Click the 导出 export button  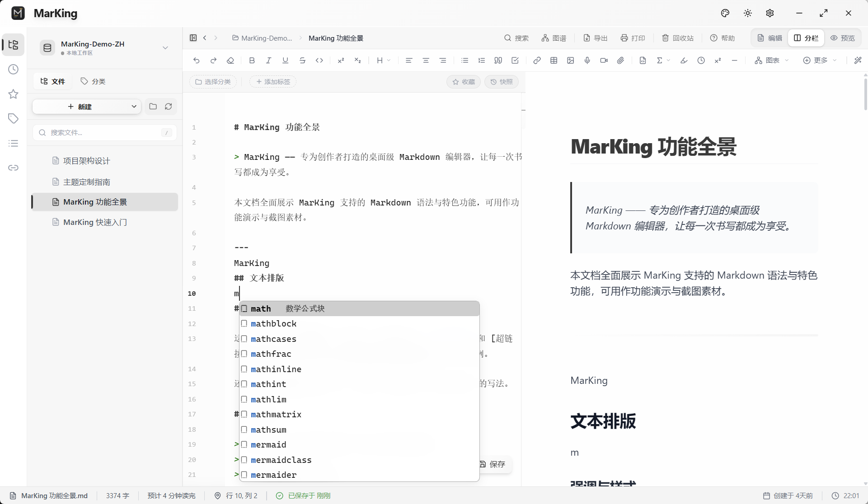click(x=596, y=38)
